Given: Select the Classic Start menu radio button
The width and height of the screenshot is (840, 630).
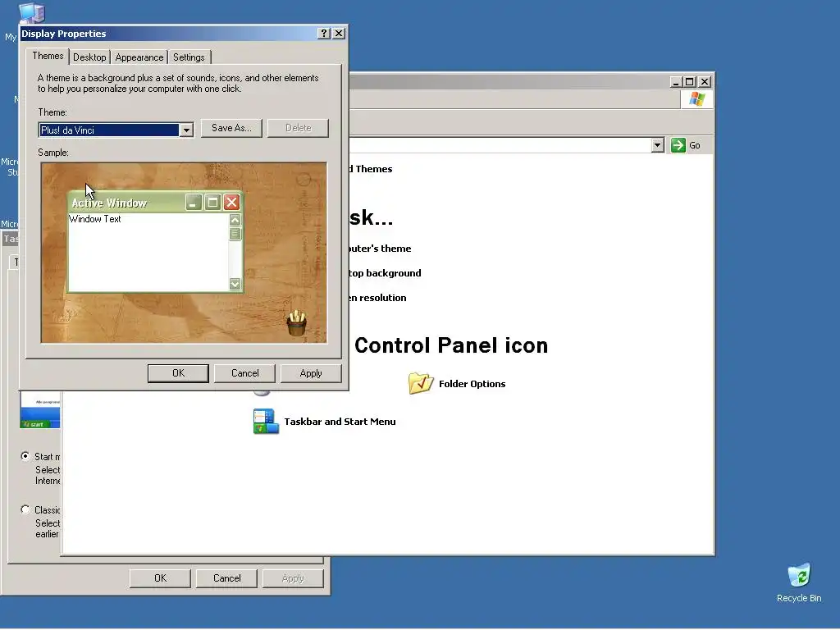Looking at the screenshot, I should tap(25, 509).
